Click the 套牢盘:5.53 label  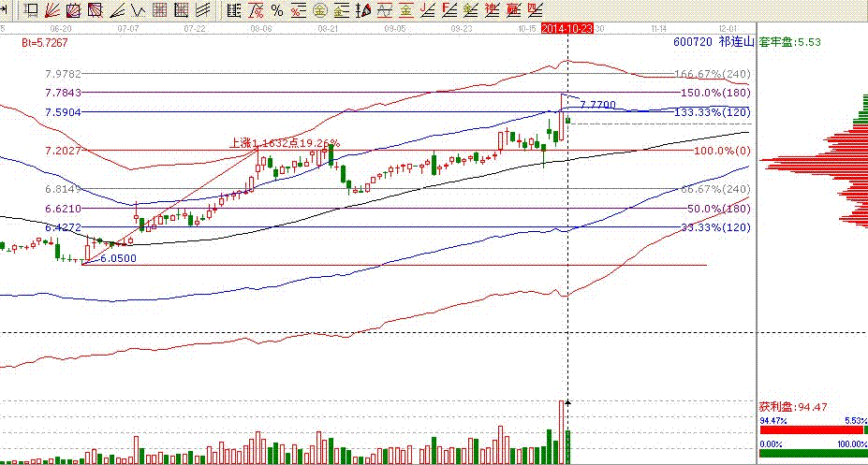pos(789,43)
